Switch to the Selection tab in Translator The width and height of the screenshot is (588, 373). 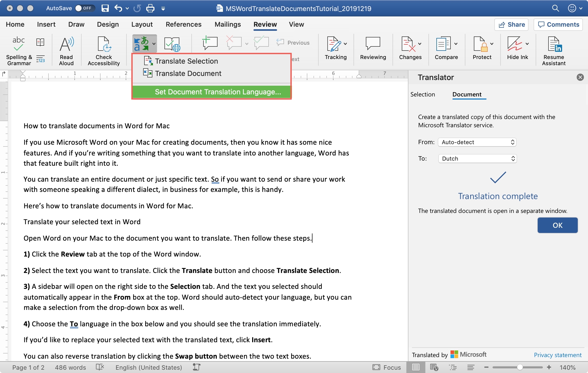(423, 94)
